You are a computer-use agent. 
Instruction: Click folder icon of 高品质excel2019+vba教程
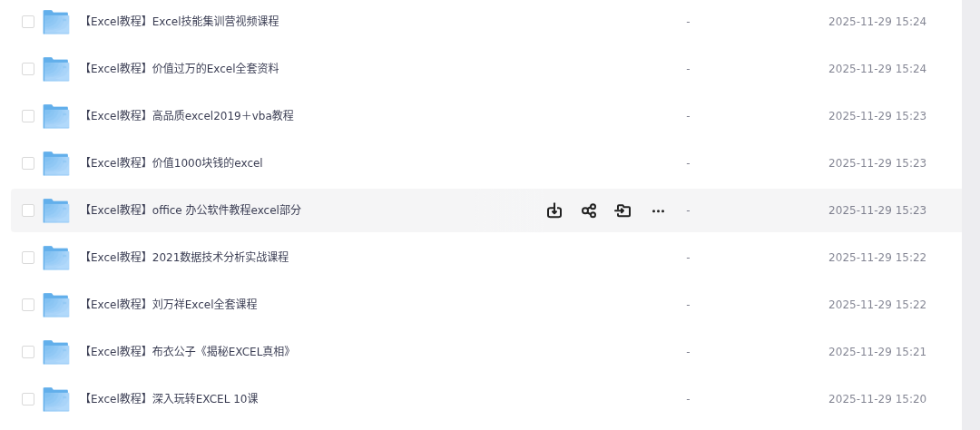pos(56,116)
